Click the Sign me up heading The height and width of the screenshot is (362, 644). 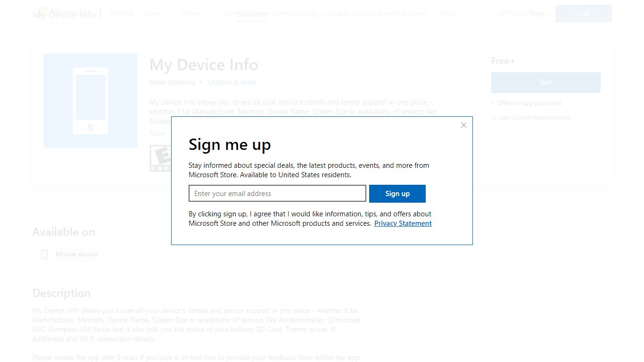tap(230, 145)
